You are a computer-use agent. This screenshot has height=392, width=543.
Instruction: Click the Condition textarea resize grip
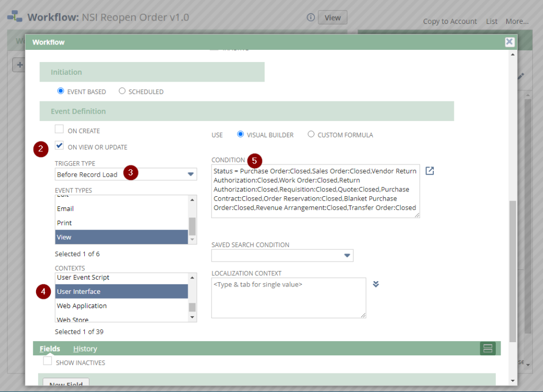point(417,215)
